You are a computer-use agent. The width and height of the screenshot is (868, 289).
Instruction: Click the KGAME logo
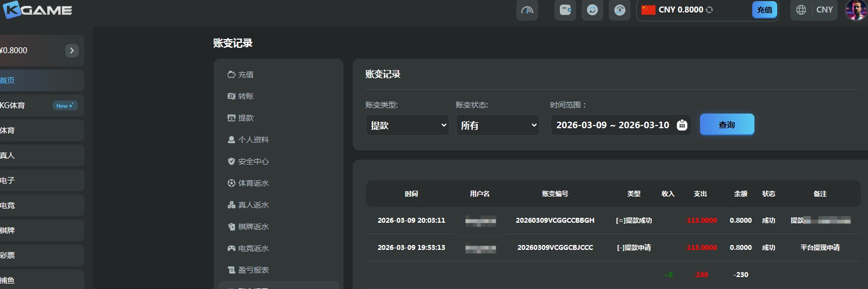[x=36, y=10]
